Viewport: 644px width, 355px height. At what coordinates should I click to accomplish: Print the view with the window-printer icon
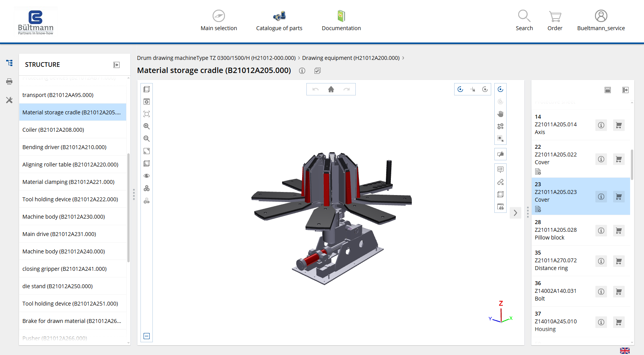click(x=500, y=207)
